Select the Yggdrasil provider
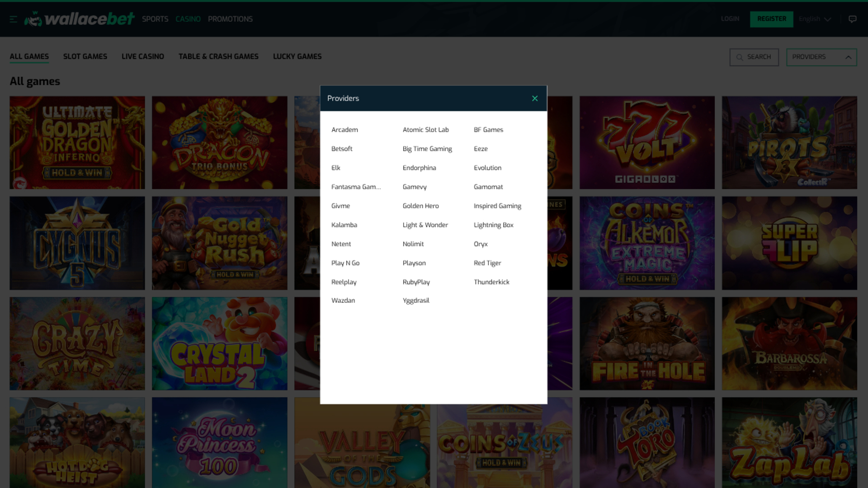The height and width of the screenshot is (488, 868). point(415,300)
